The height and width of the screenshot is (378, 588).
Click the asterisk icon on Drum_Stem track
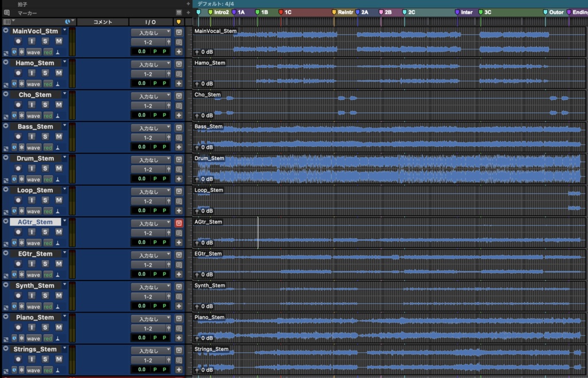(22, 179)
